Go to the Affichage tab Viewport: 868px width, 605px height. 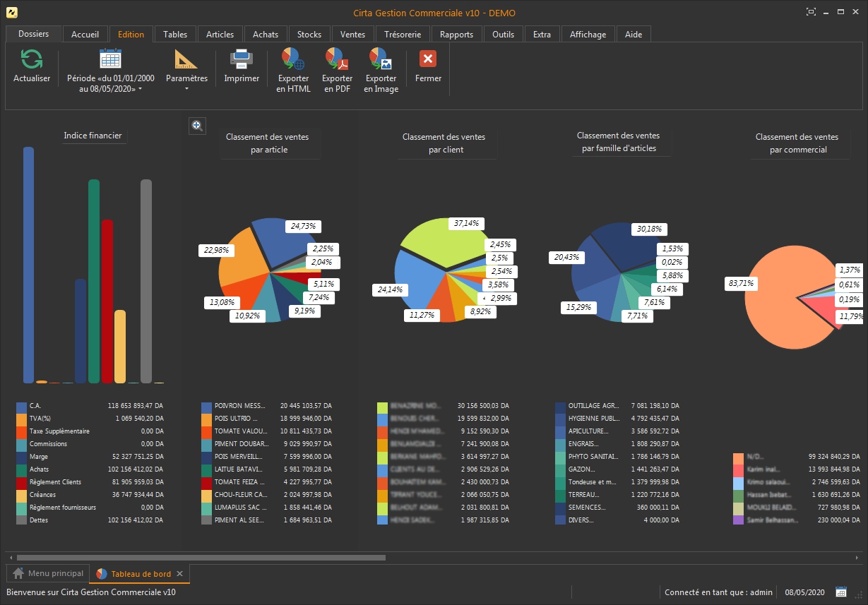click(x=588, y=34)
